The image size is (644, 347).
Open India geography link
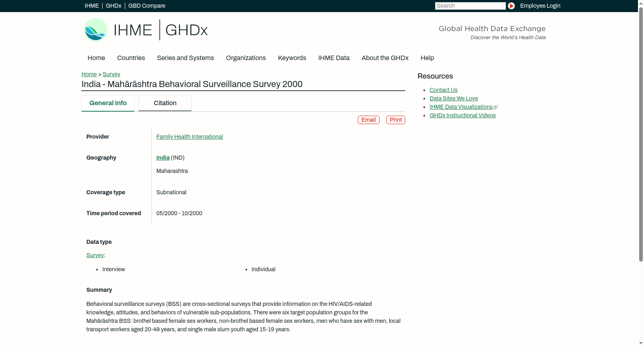(163, 158)
